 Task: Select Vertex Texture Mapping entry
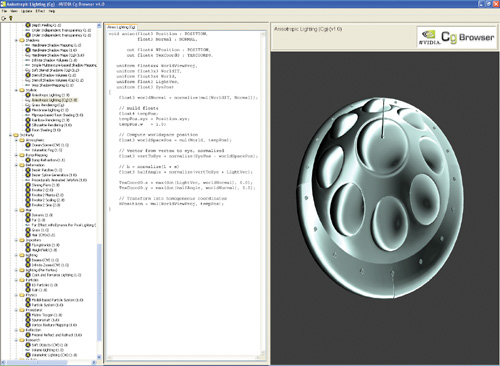coord(54,325)
